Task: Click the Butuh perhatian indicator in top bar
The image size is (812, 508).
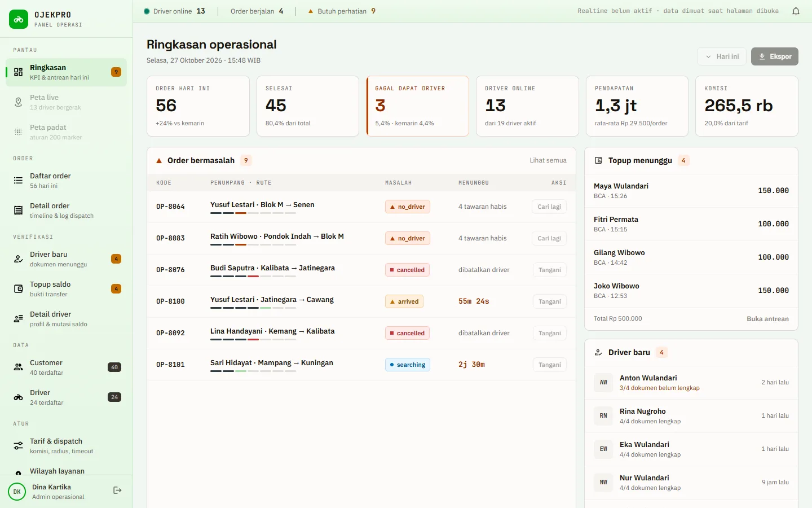Action: (342, 11)
